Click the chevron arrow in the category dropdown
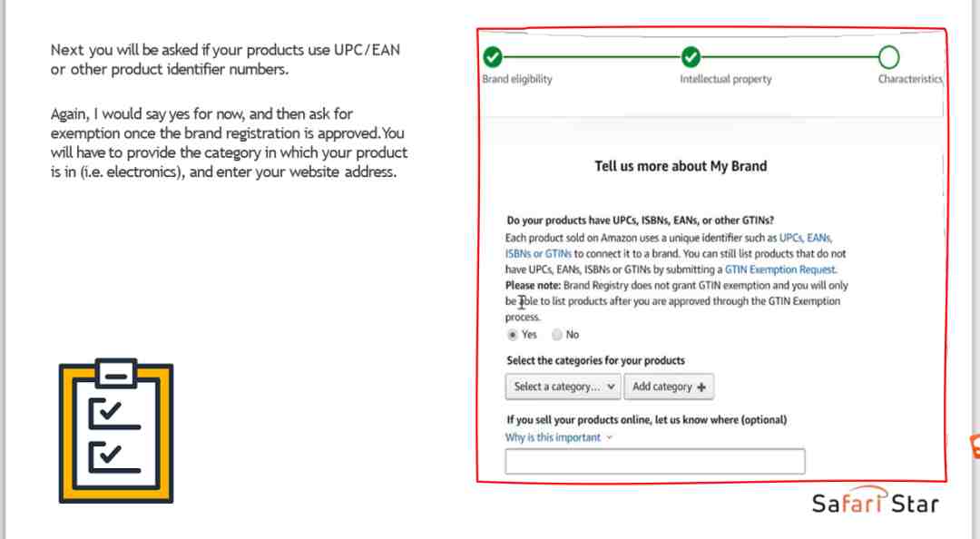 pos(611,387)
